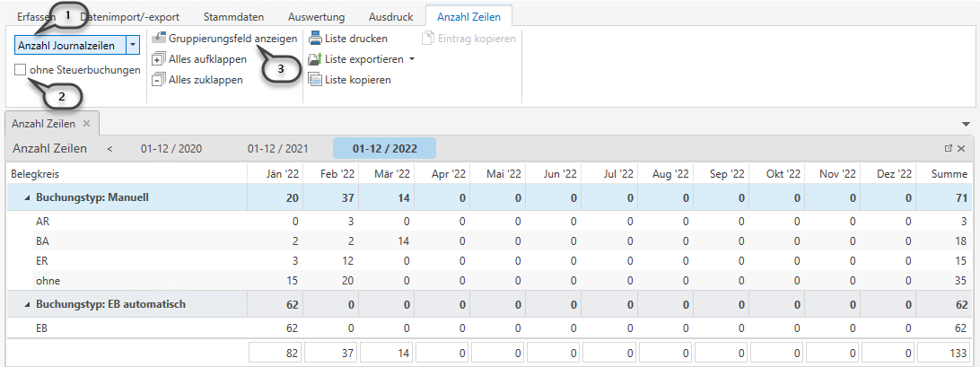Open Liste exportieren dropdown arrow
Image resolution: width=980 pixels, height=367 pixels.
[x=412, y=59]
